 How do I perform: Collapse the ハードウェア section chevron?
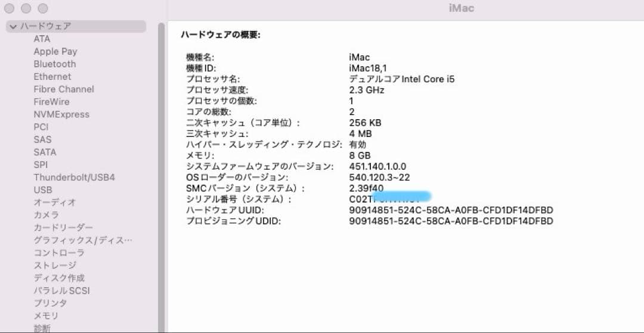point(13,27)
